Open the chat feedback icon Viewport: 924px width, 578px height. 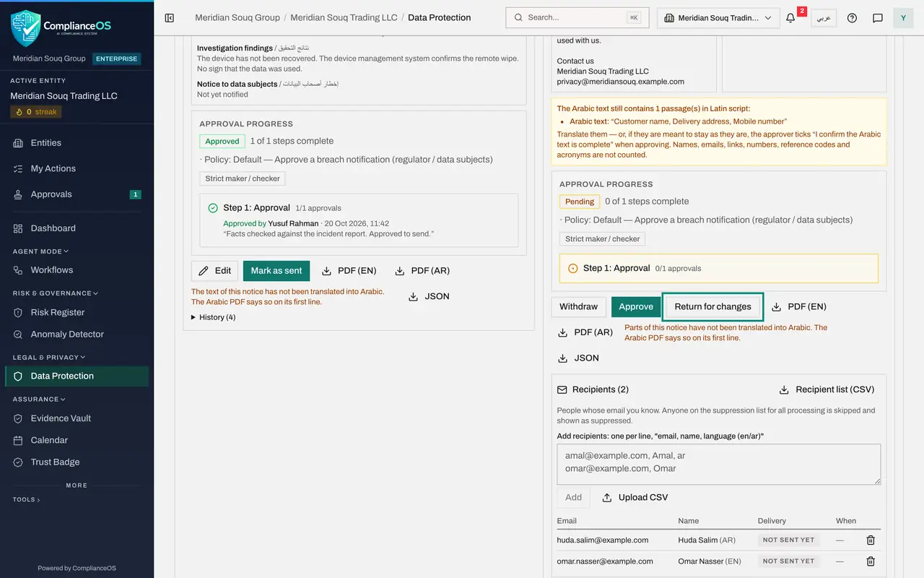coord(878,18)
